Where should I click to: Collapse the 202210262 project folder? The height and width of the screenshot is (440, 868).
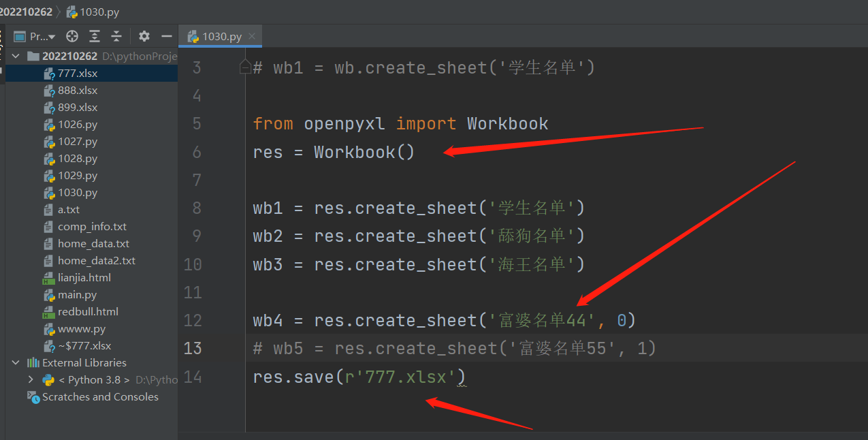16,56
